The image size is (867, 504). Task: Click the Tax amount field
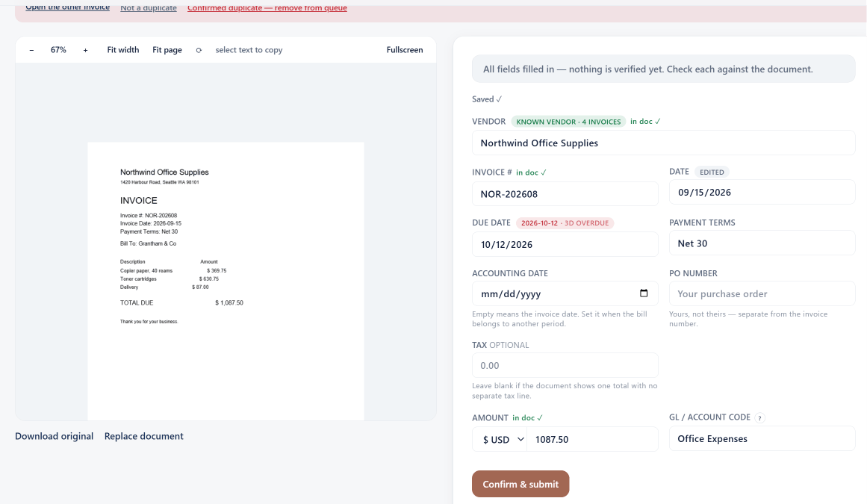coord(565,365)
